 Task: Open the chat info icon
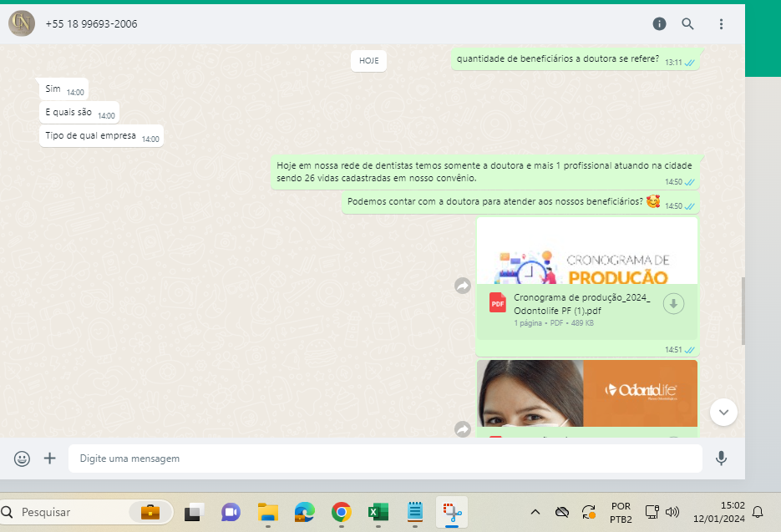click(x=659, y=24)
